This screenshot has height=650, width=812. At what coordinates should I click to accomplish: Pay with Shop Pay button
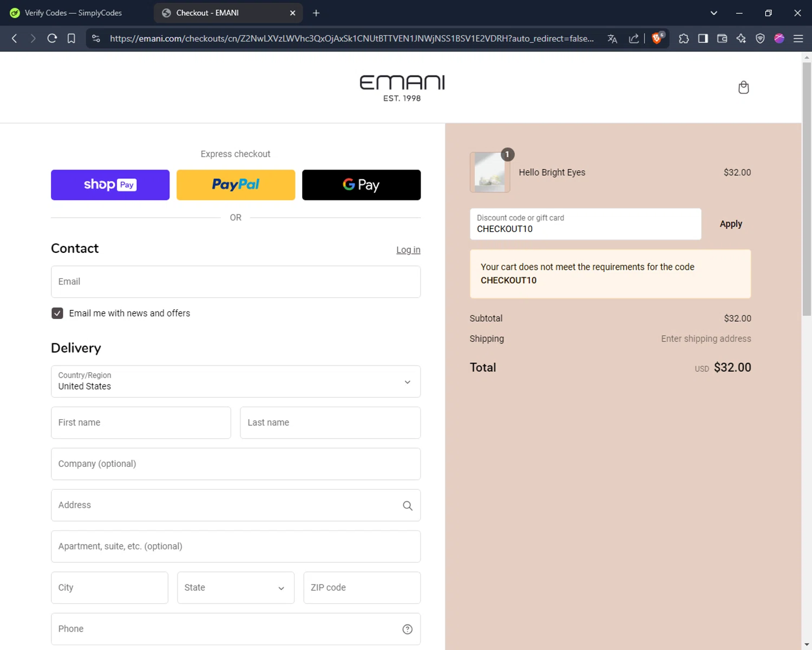pos(110,185)
